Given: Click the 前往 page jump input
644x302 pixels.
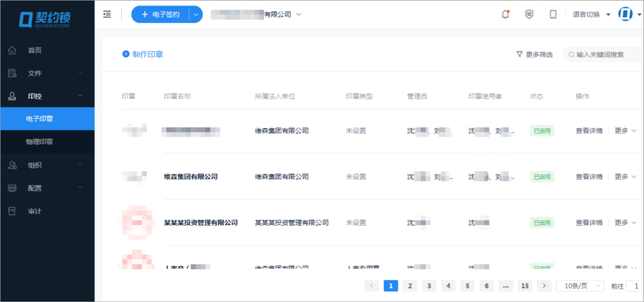Looking at the screenshot, I should click(x=635, y=286).
